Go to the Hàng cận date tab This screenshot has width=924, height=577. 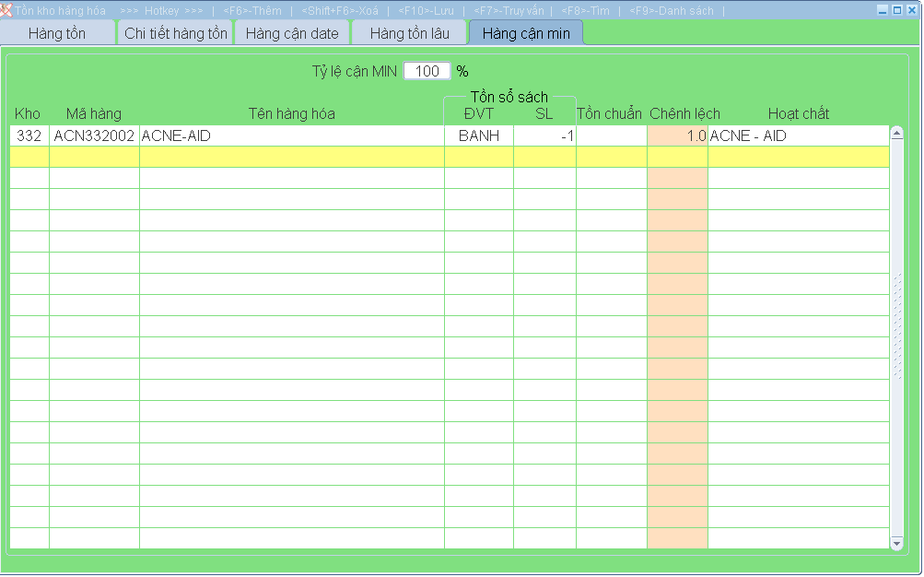pyautogui.click(x=292, y=33)
